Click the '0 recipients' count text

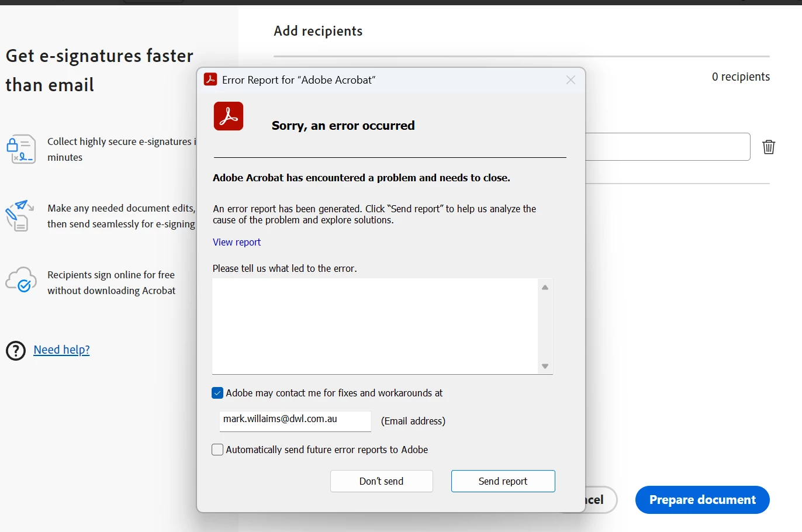(741, 77)
